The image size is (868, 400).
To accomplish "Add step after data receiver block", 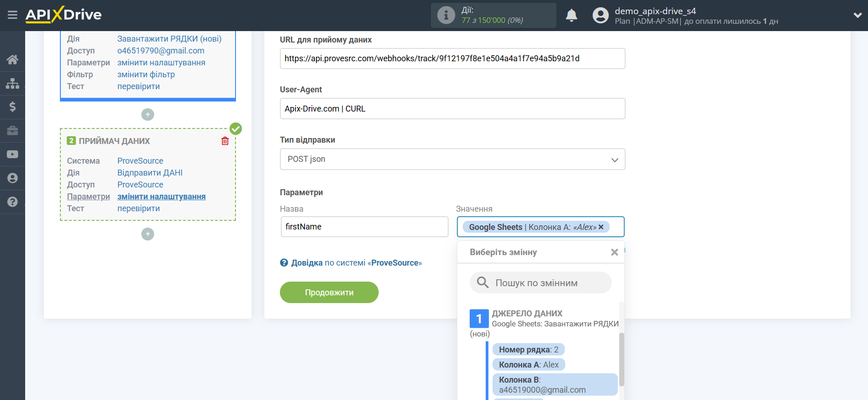I will (x=148, y=234).
